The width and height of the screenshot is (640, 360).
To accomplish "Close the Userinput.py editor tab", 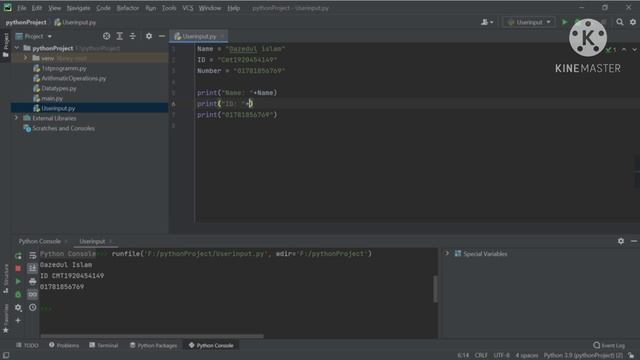I will click(222, 36).
